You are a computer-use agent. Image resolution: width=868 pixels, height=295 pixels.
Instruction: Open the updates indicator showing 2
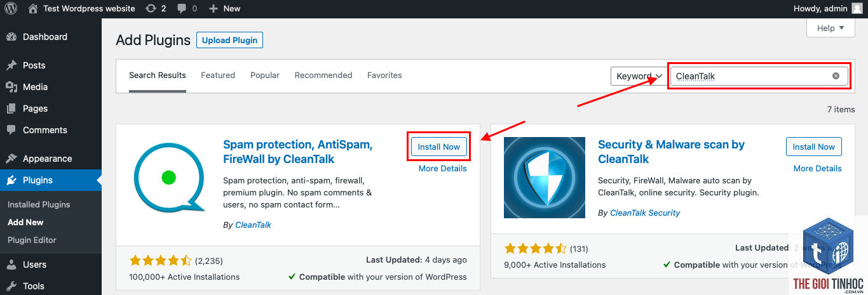(156, 8)
